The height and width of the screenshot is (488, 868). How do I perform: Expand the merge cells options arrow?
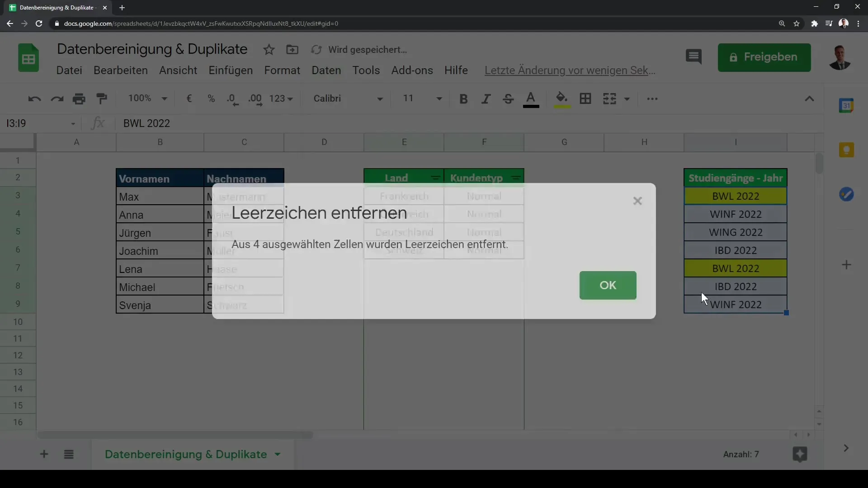627,99
